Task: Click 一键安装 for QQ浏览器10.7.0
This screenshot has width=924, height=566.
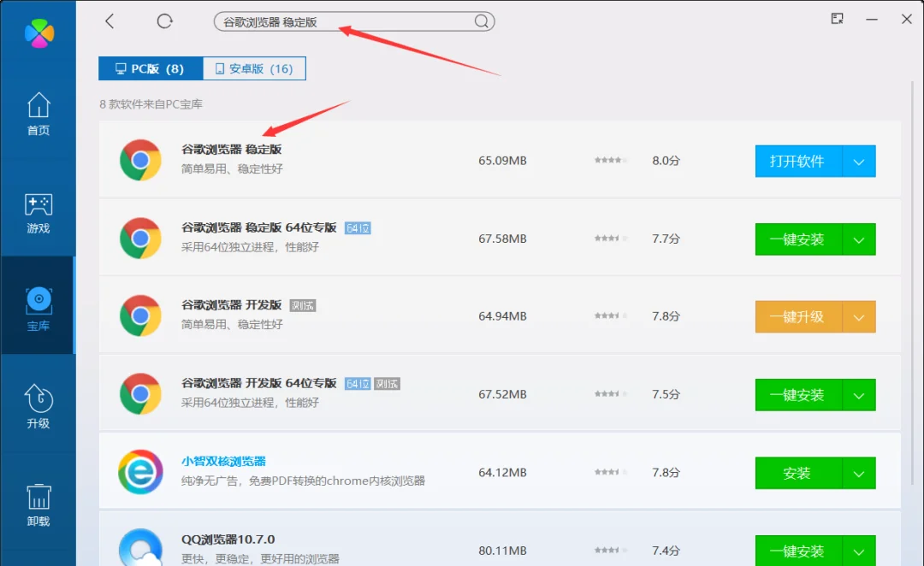Action: click(798, 551)
